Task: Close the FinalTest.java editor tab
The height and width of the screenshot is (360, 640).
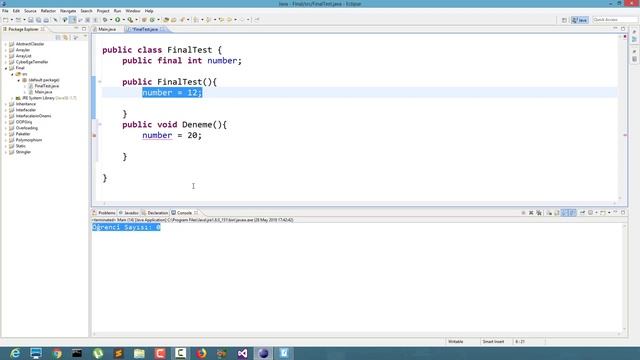Action: pyautogui.click(x=163, y=29)
